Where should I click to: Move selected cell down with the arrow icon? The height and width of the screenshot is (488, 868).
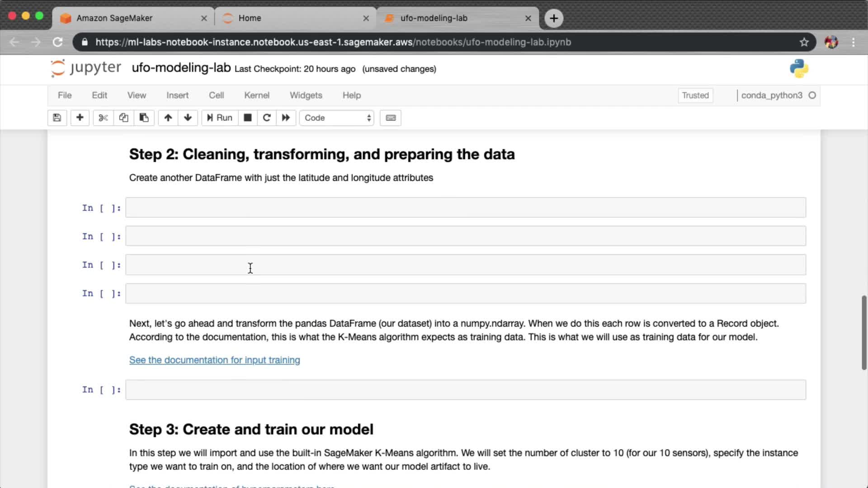[188, 118]
